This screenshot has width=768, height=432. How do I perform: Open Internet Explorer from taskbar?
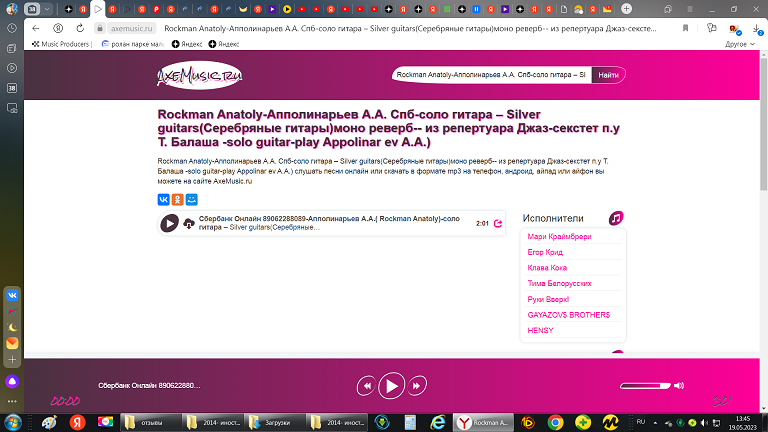pyautogui.click(x=437, y=422)
